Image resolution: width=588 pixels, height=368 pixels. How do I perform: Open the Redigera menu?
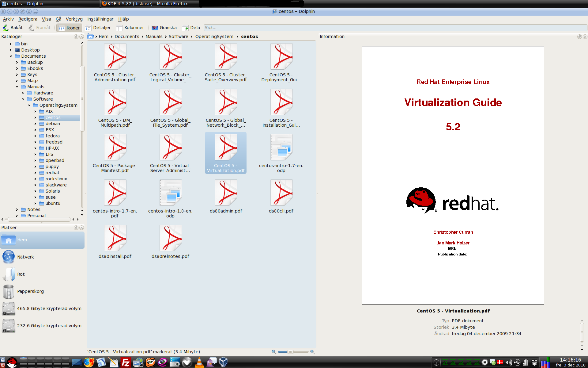pos(28,19)
